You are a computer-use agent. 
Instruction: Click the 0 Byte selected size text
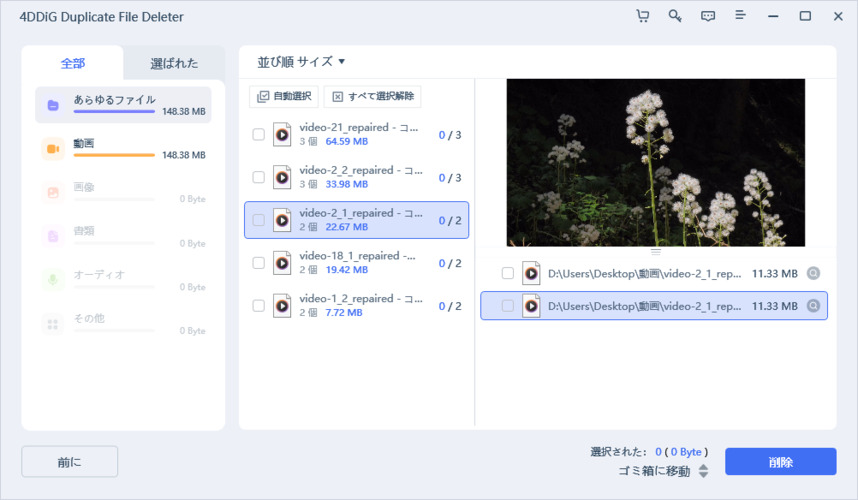pyautogui.click(x=686, y=452)
